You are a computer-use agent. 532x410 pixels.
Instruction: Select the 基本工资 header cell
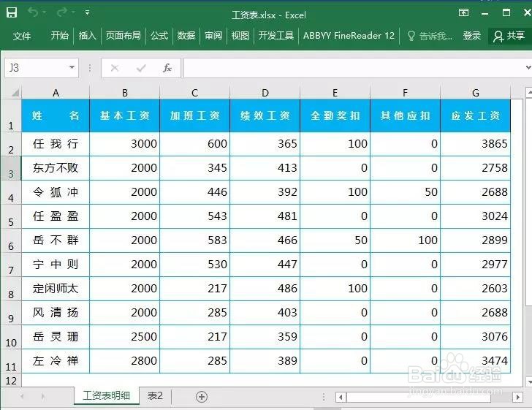[x=125, y=115]
